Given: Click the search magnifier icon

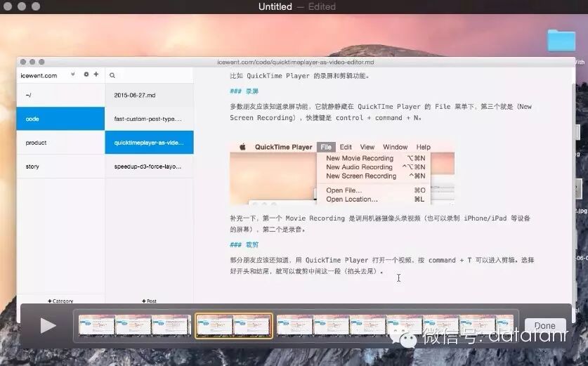Looking at the screenshot, I should [112, 75].
